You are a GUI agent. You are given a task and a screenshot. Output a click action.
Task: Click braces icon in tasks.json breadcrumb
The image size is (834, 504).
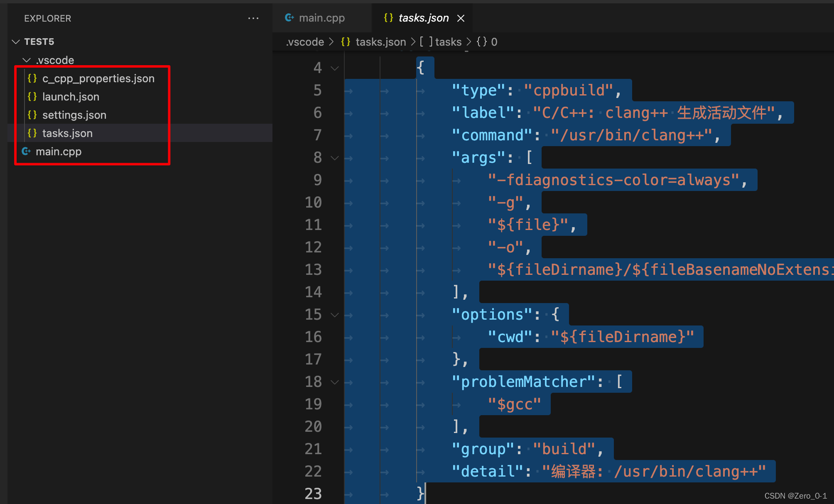[x=346, y=42]
